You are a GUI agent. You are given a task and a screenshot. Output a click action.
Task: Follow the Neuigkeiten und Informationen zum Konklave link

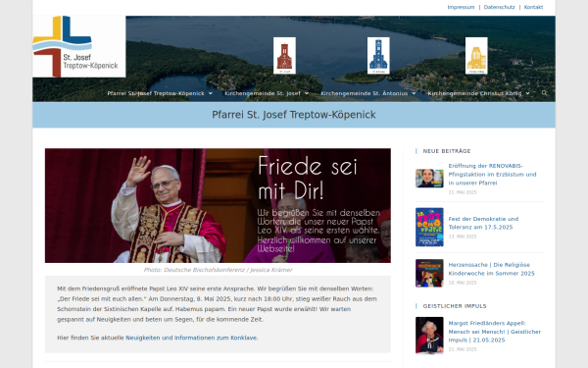[191, 338]
